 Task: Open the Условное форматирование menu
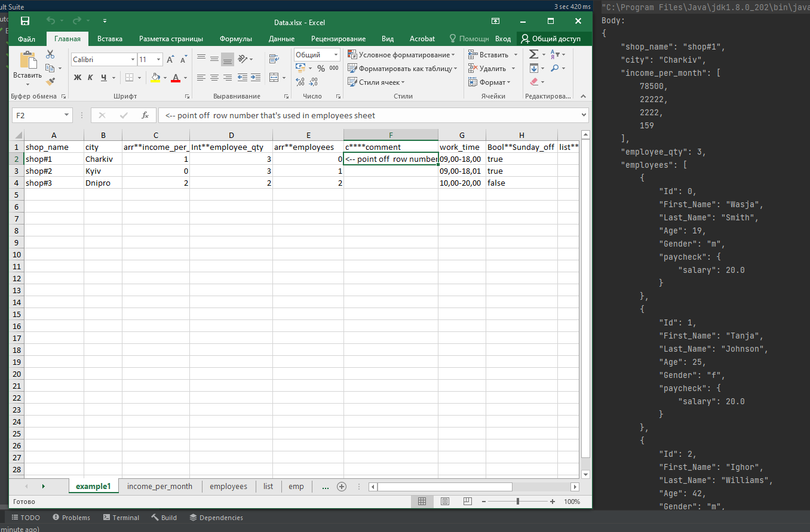click(401, 55)
